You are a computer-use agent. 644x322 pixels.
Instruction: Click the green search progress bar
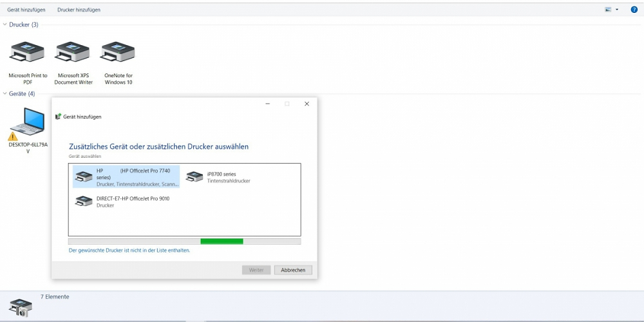tap(222, 241)
